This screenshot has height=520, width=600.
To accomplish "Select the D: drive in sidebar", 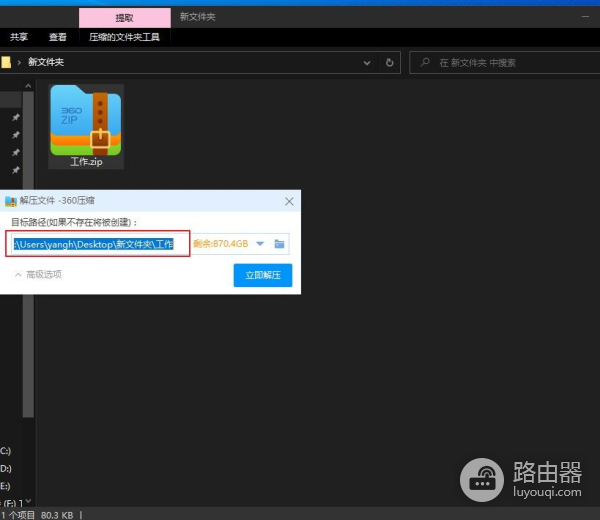I will click(x=6, y=468).
